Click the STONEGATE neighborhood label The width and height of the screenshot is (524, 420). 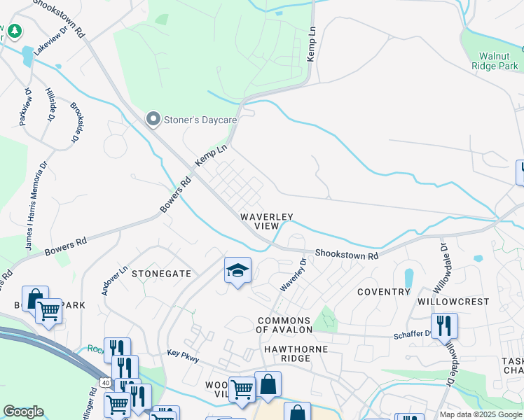coord(161,274)
